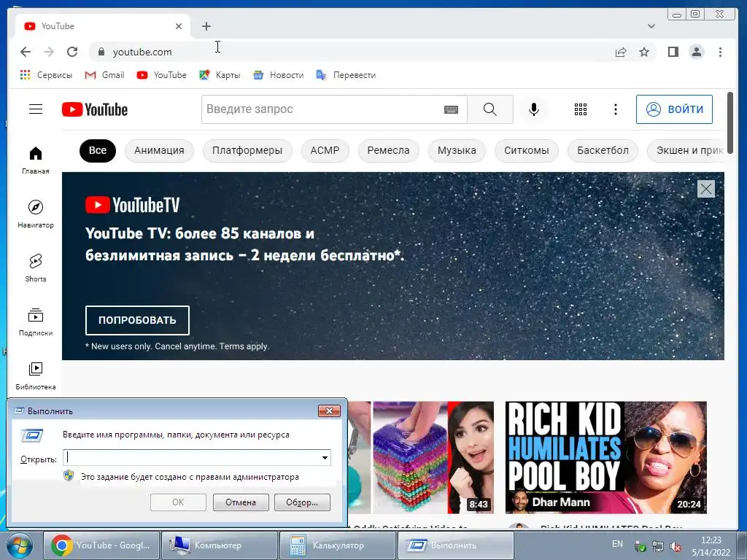Click the browser back arrow
Viewport: 747px width, 560px height.
click(26, 52)
